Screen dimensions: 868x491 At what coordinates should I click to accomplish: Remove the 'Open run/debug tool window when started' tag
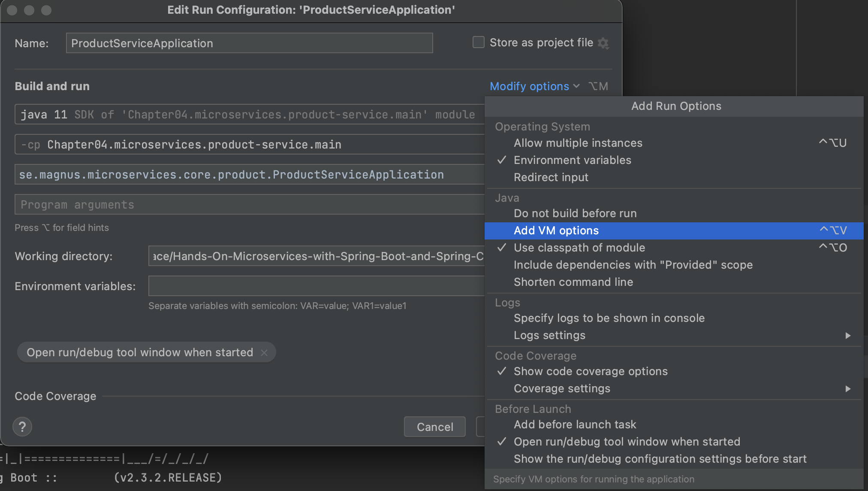click(265, 352)
